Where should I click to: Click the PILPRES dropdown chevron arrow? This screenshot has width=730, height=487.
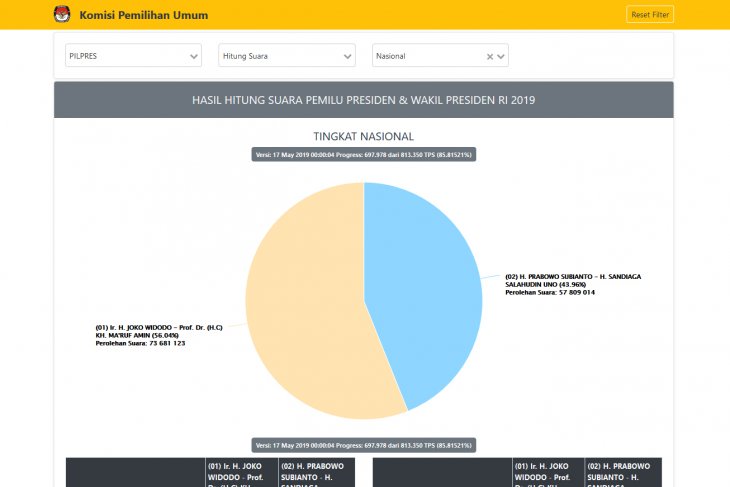point(194,56)
